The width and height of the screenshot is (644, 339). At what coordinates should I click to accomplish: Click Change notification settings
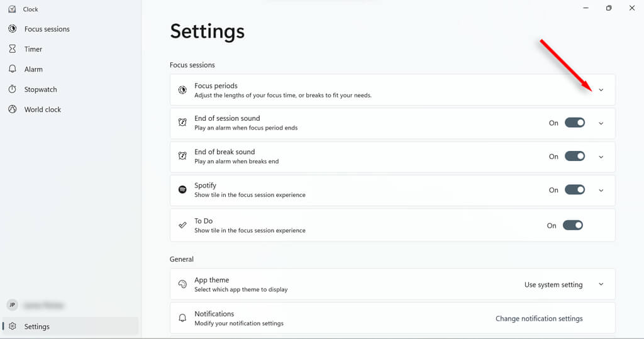(x=539, y=318)
